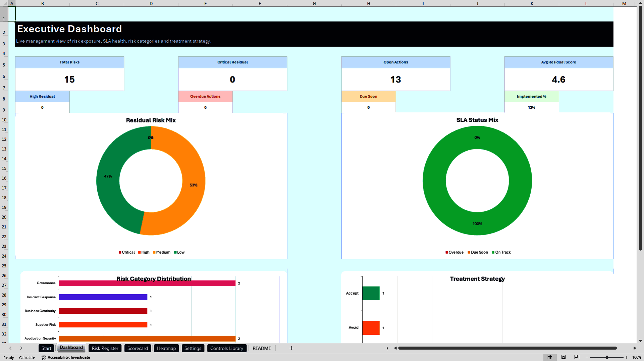Open the README sheet tab
644x361 pixels.
[262, 348]
